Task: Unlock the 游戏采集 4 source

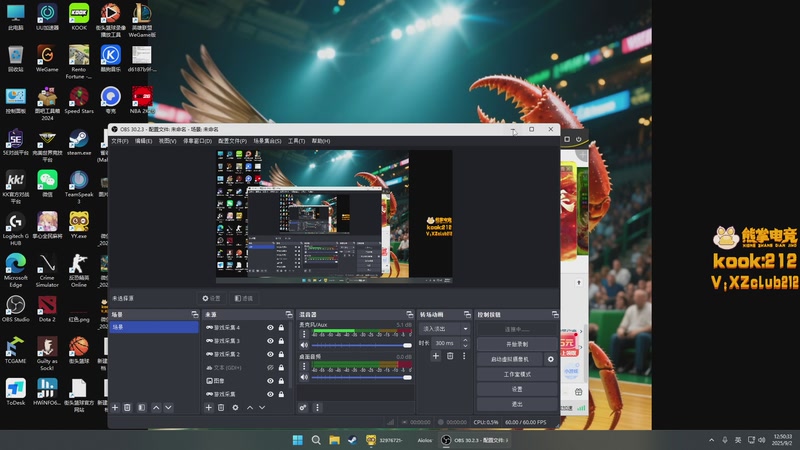Action: coord(281,328)
